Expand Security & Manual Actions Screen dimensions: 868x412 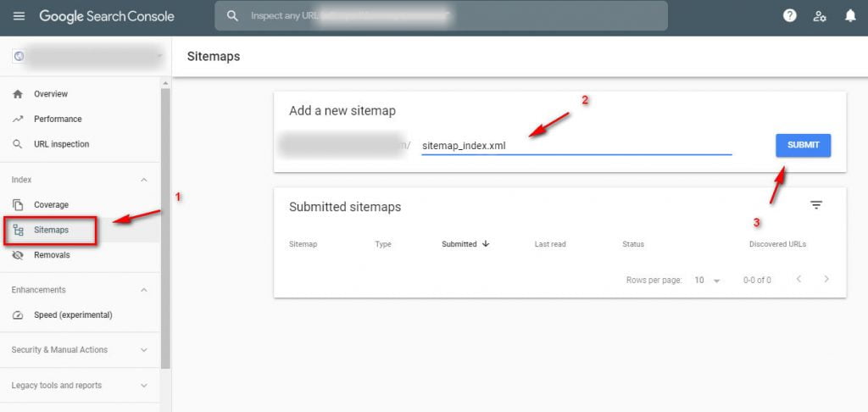(x=144, y=350)
